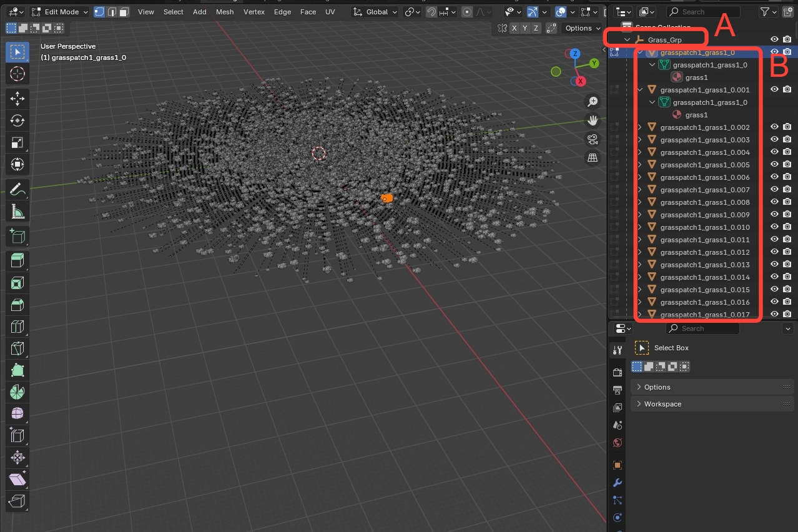Screen dimensions: 798x532
Task: Select the Extrude Region tool
Action: (17, 260)
